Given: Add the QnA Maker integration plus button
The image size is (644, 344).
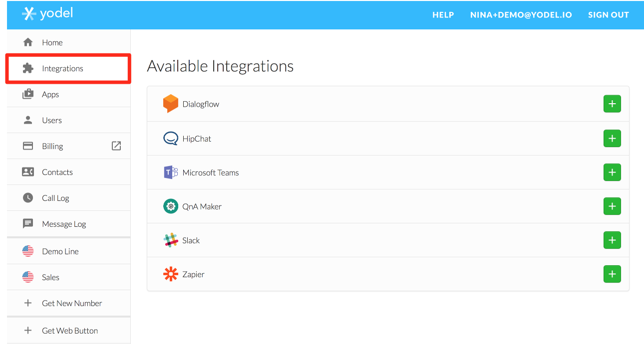Looking at the screenshot, I should coord(612,206).
